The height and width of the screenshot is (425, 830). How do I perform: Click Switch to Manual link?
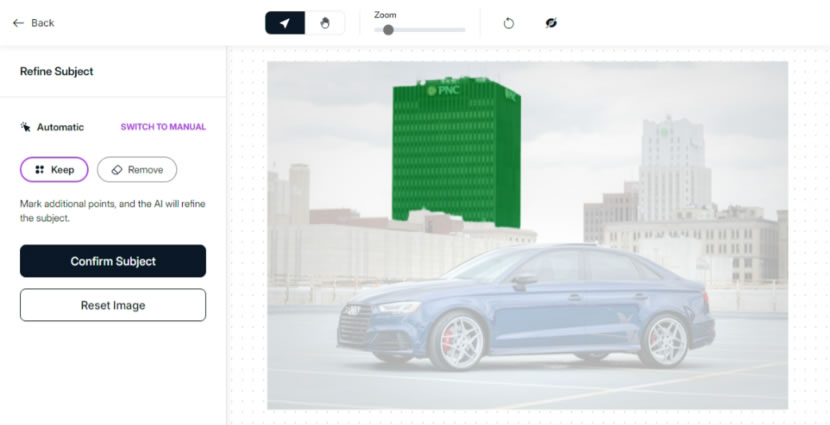pyautogui.click(x=163, y=127)
